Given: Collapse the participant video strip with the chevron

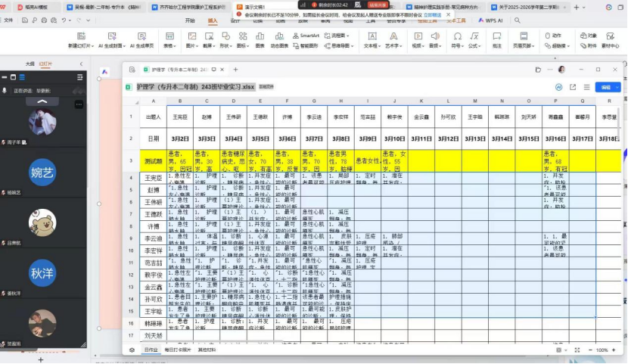Looking at the screenshot, I should coord(42,101).
